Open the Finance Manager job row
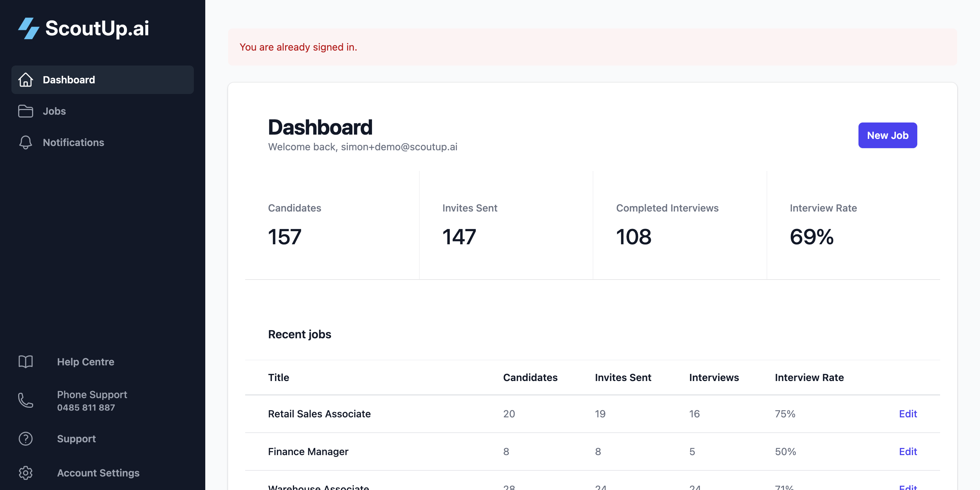The image size is (980, 490). tap(308, 452)
